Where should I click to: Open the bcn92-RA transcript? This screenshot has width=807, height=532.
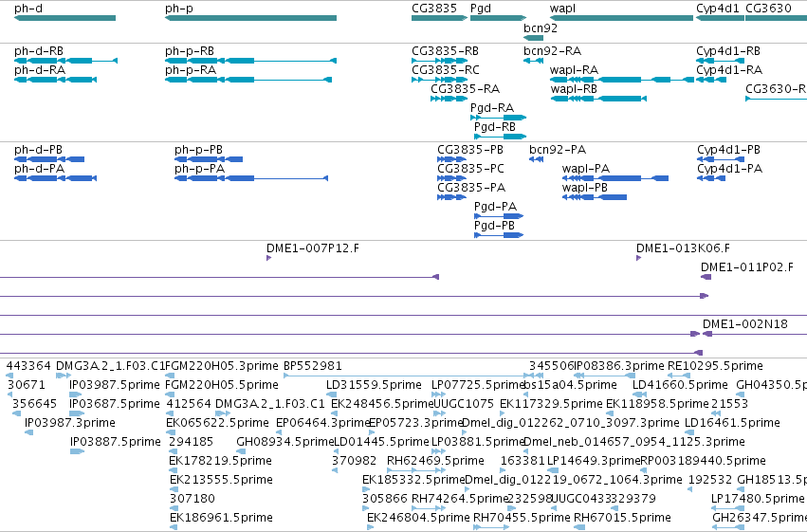click(533, 61)
